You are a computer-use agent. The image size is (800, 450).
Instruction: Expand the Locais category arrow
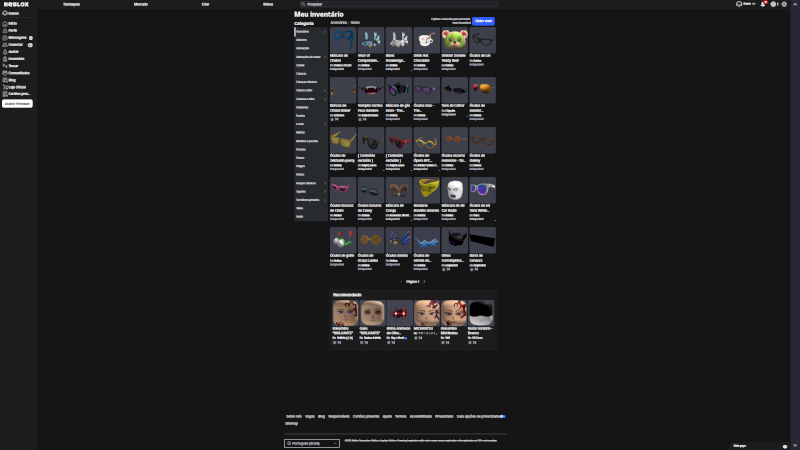325,124
